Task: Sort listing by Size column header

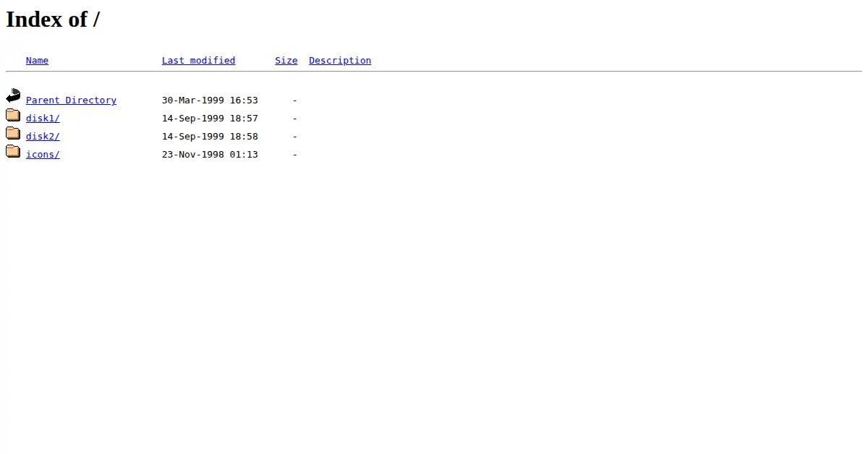Action: tap(286, 61)
